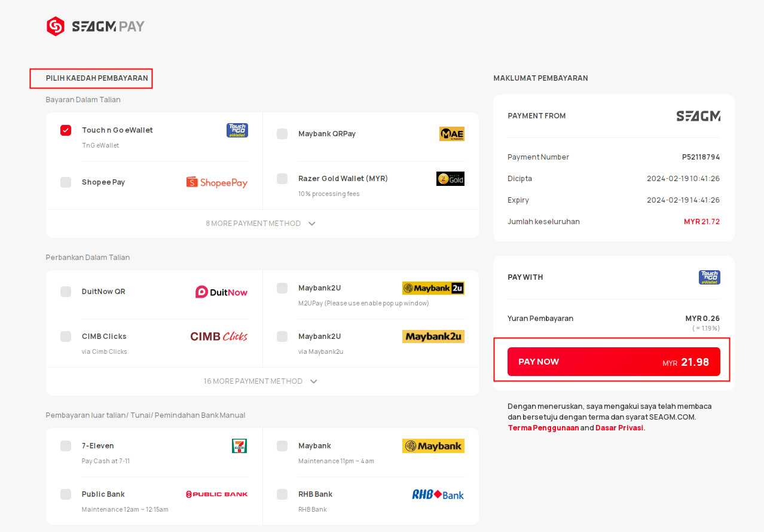Click the Shopee Pay label text
This screenshot has width=764, height=532.
pyautogui.click(x=103, y=182)
